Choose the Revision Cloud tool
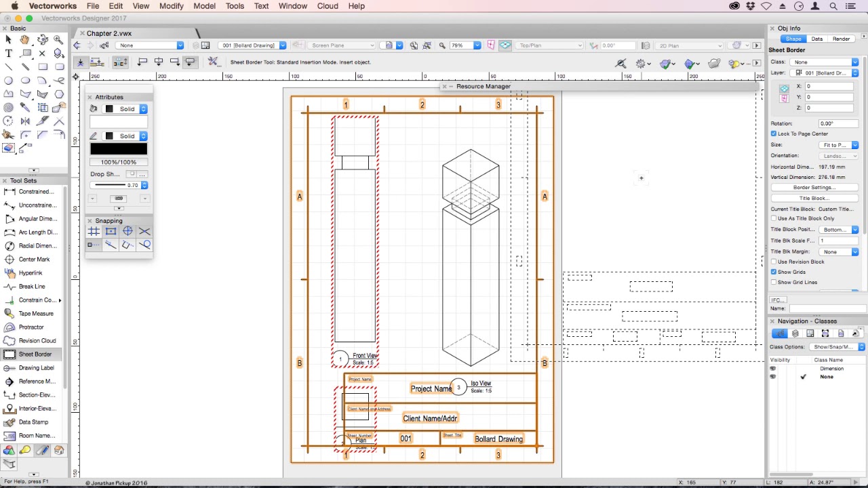Image resolution: width=868 pixels, height=488 pixels. coord(32,341)
